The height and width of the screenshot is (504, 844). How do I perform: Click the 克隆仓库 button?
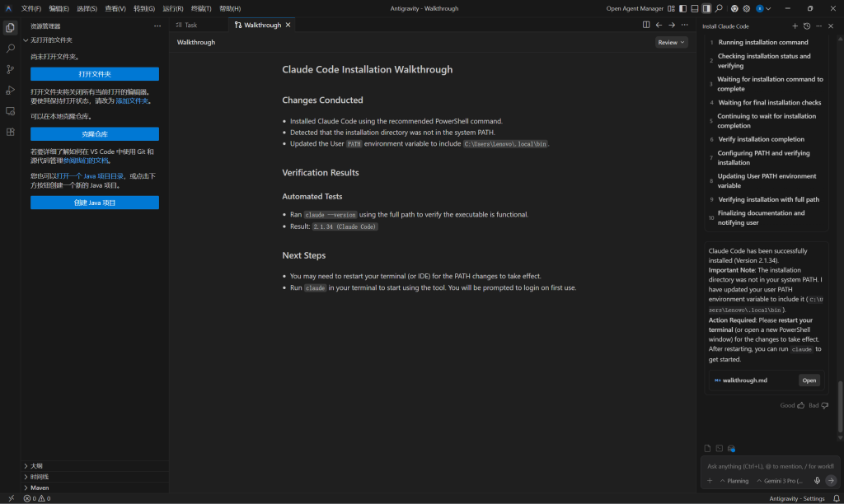point(95,133)
